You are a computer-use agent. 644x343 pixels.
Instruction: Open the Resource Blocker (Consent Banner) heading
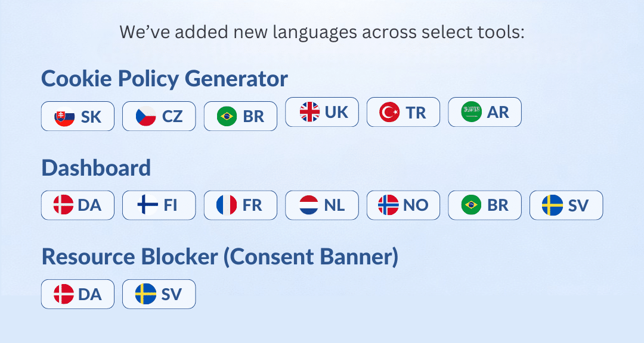pos(219,257)
